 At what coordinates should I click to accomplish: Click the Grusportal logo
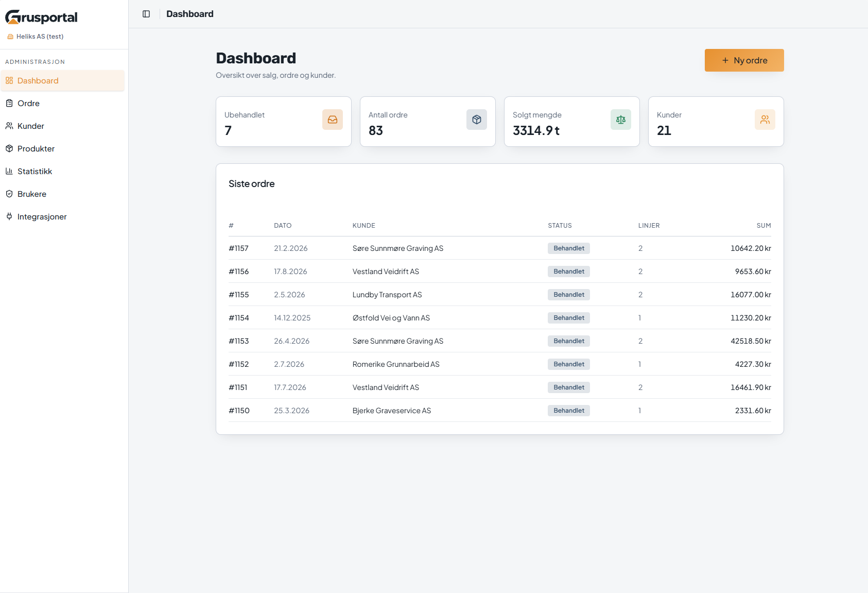click(x=41, y=17)
